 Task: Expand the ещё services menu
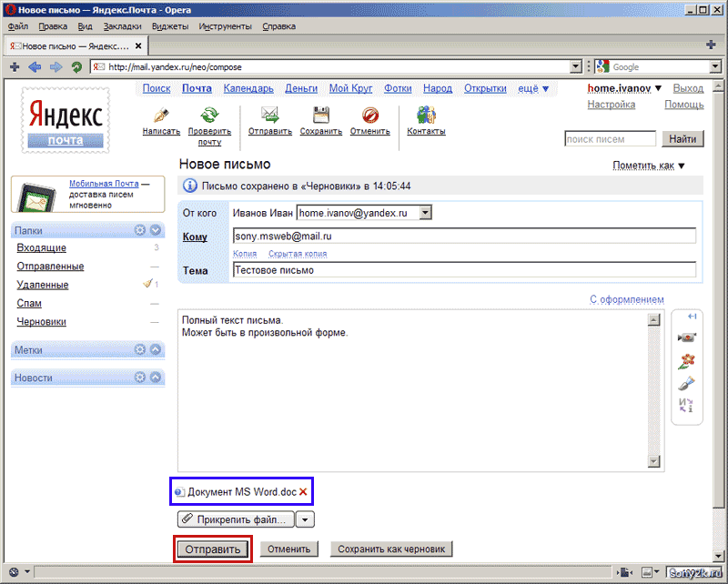pos(533,88)
